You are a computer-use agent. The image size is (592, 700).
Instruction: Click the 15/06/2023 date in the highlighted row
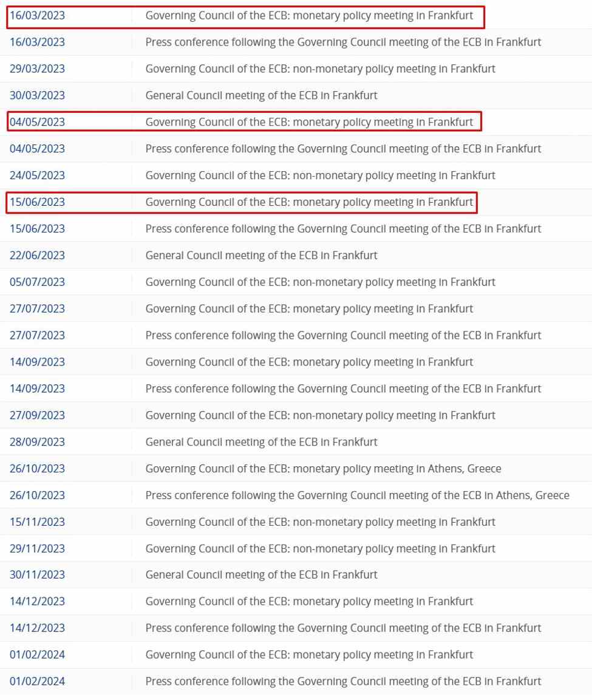(x=37, y=202)
